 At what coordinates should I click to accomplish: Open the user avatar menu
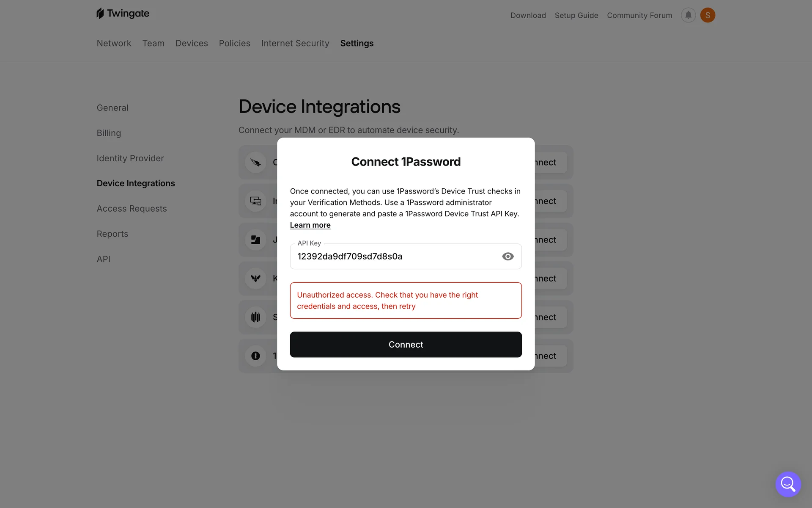pyautogui.click(x=708, y=15)
